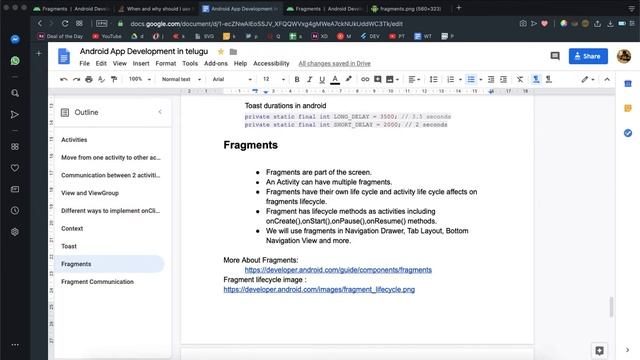Open the Calendar side panel icon
The height and width of the screenshot is (360, 640).
[x=628, y=84]
